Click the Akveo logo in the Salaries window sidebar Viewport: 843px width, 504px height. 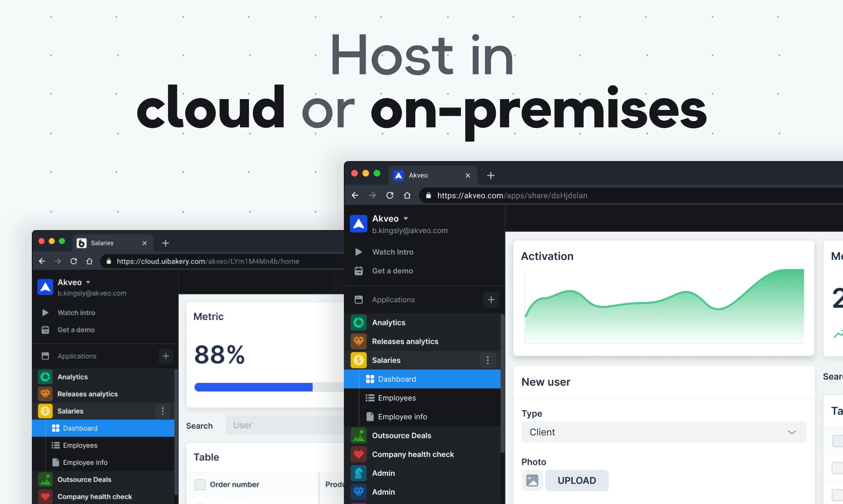45,287
